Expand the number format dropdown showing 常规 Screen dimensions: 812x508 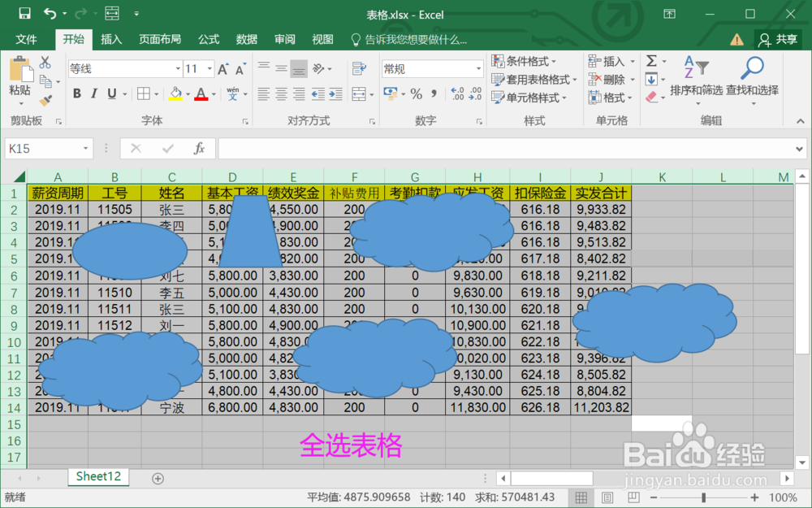click(478, 68)
